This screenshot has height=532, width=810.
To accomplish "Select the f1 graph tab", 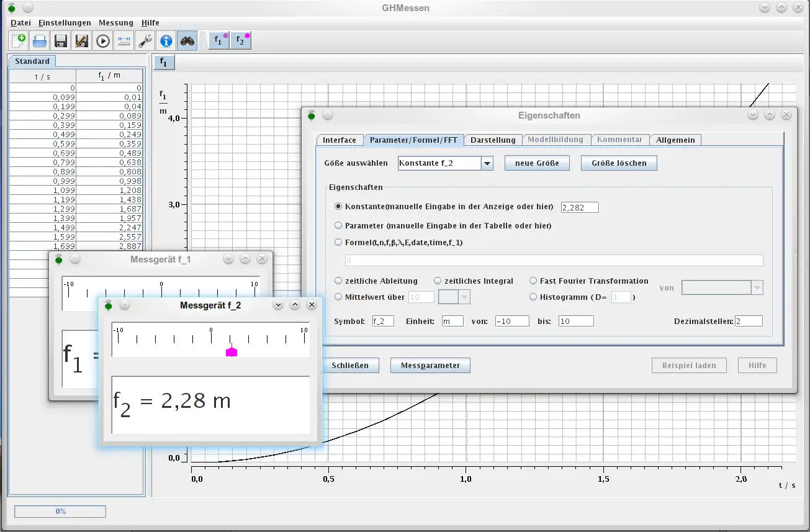I will 164,62.
